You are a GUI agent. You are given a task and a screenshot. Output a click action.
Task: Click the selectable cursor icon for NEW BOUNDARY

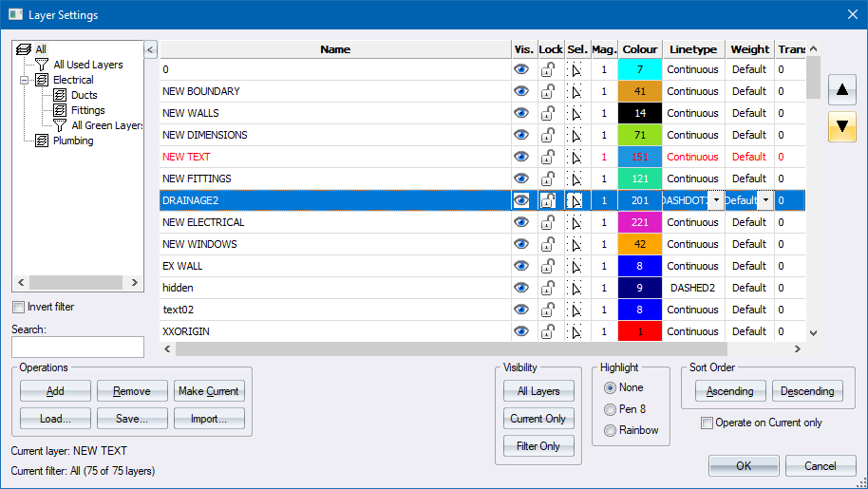pyautogui.click(x=576, y=91)
